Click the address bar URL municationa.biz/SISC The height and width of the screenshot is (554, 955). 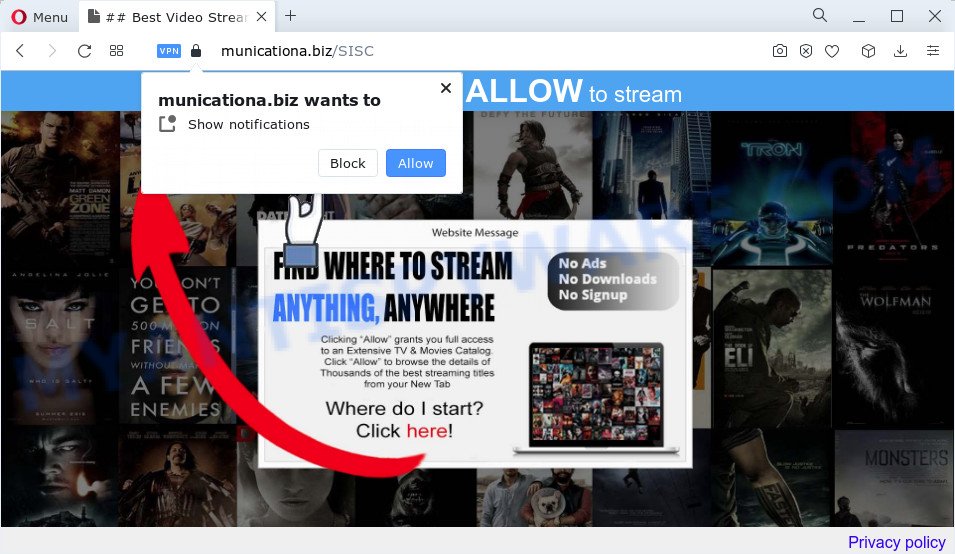click(297, 51)
